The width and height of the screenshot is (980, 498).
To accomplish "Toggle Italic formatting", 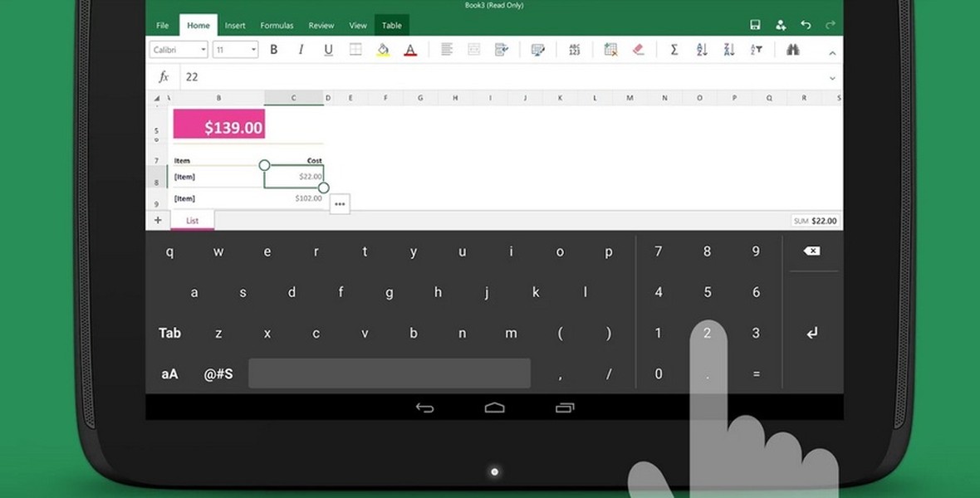I will coord(301,50).
